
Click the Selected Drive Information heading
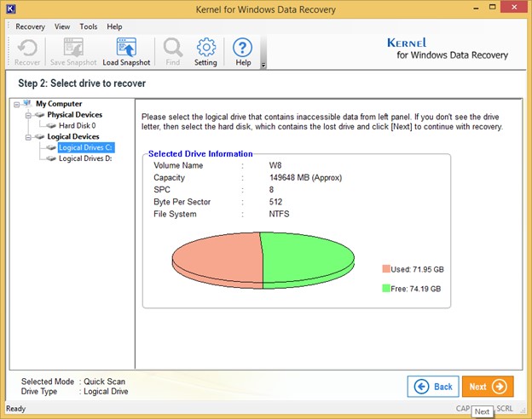[x=200, y=154]
